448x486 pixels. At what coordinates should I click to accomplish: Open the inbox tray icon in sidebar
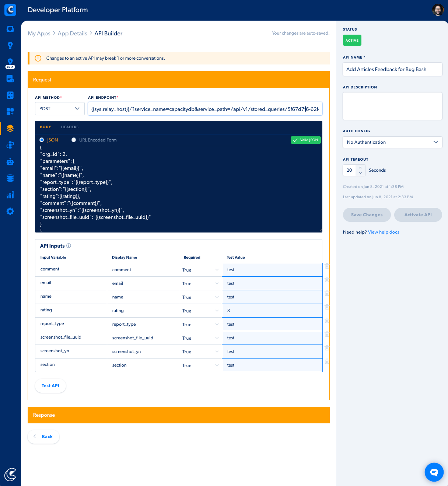10,29
